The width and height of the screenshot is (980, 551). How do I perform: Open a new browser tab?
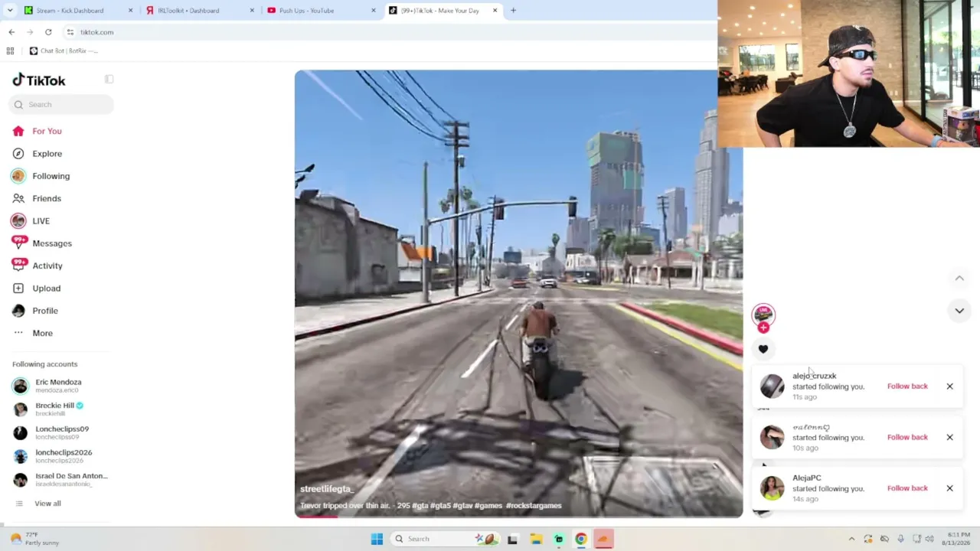point(513,11)
